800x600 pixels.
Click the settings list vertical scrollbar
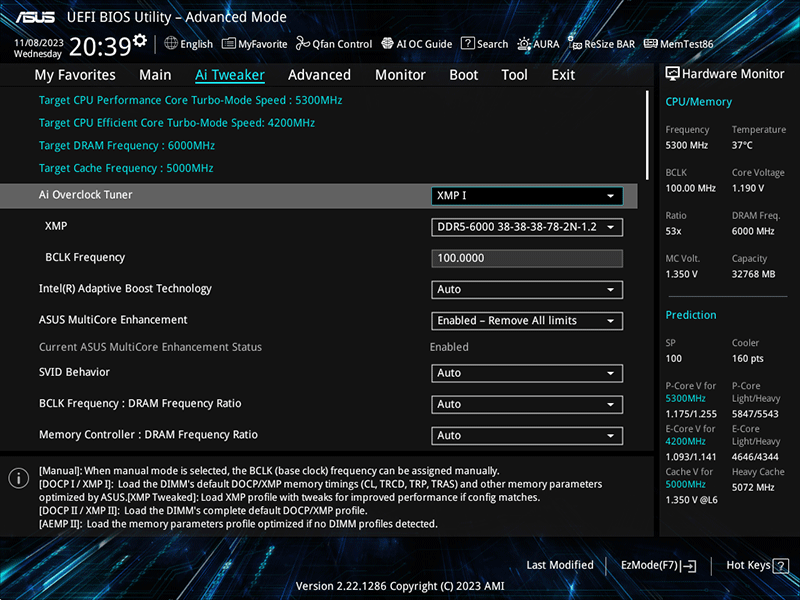pyautogui.click(x=647, y=135)
